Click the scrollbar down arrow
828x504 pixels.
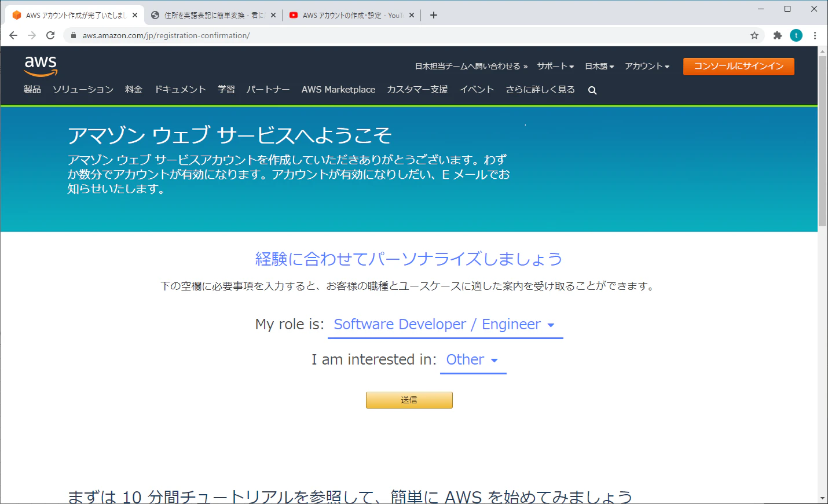(x=822, y=498)
